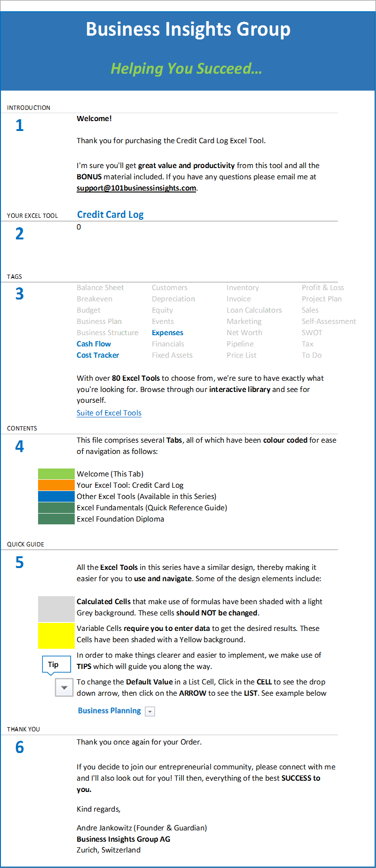Image resolution: width=376 pixels, height=868 pixels.
Task: Click the QUICK GUIDE section label
Action: coord(25,544)
